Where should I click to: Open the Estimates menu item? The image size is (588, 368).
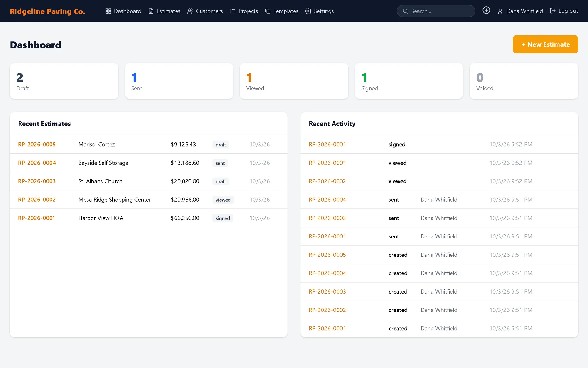click(x=165, y=11)
